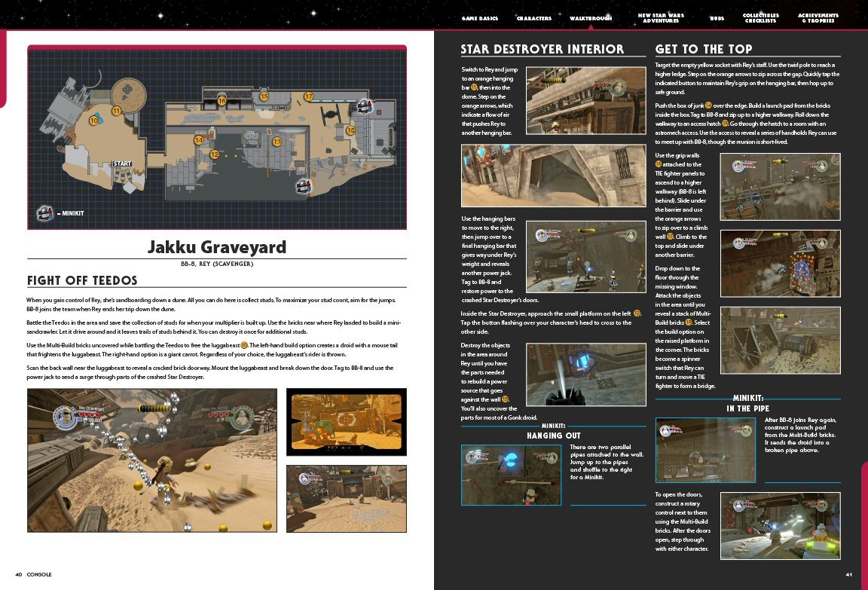Click map marker 10 on the Jakku map
Viewport: 868px width, 590px height.
[93, 120]
